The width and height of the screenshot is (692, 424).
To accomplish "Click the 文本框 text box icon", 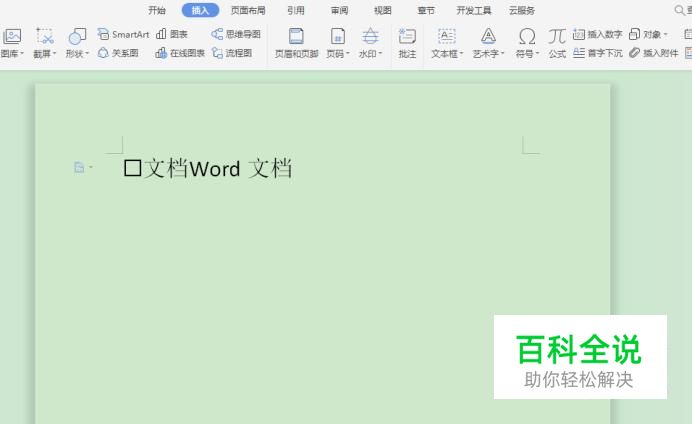I will tap(446, 36).
